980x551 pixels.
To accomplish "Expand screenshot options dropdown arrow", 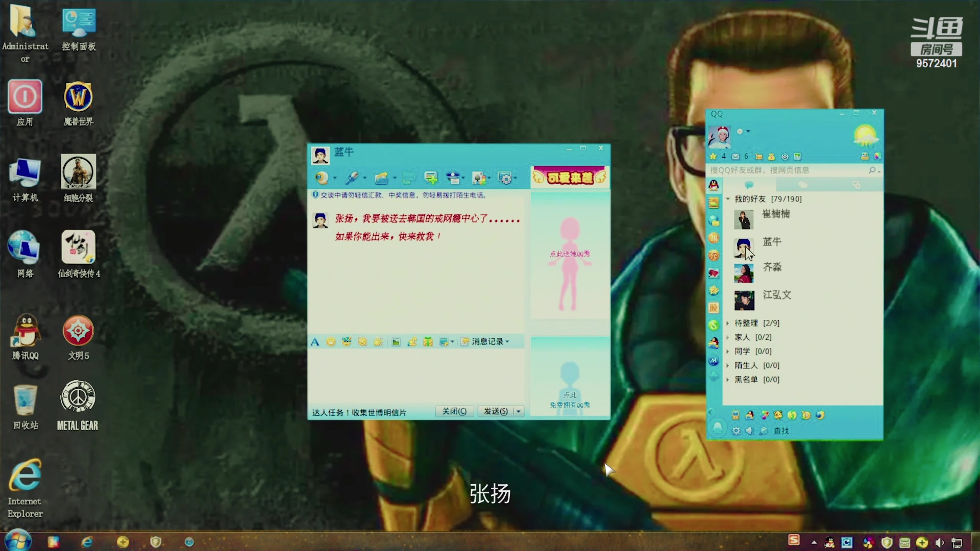I will (452, 342).
